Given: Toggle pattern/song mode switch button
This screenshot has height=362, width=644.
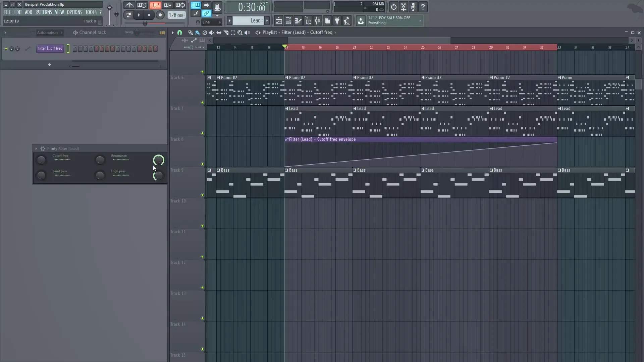Looking at the screenshot, I should click(128, 15).
